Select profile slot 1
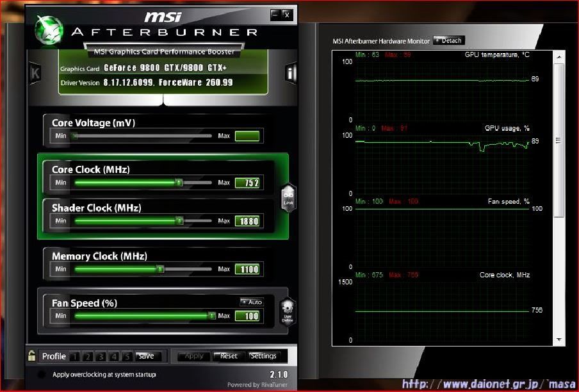 point(74,357)
